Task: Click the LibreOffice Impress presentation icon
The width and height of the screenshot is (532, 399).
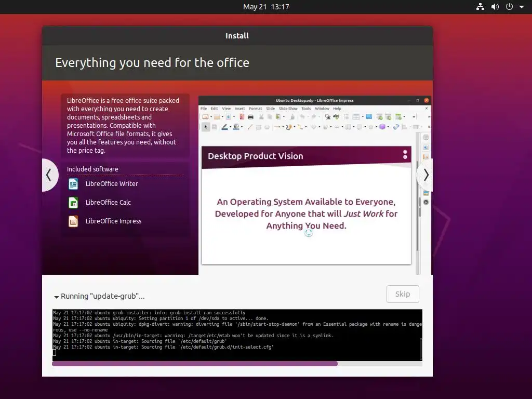Action: (73, 221)
